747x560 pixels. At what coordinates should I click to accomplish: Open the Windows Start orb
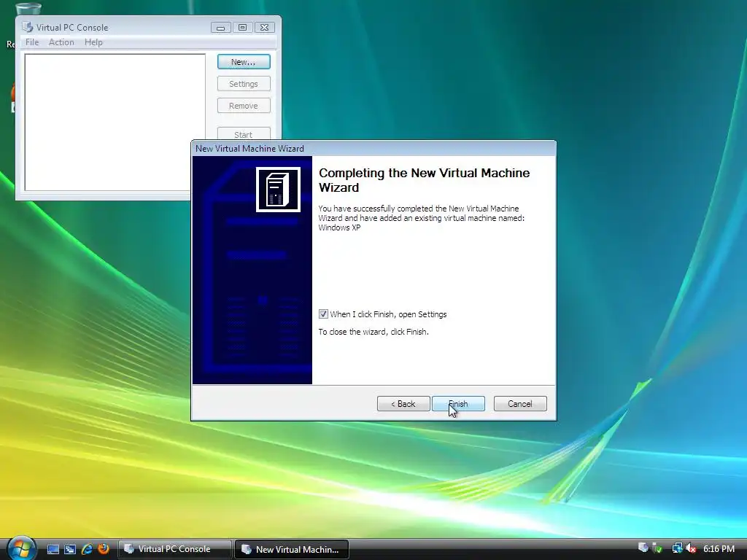21,548
